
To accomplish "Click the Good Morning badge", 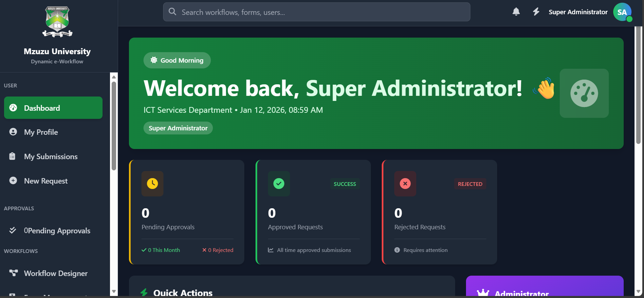I will coord(177,60).
